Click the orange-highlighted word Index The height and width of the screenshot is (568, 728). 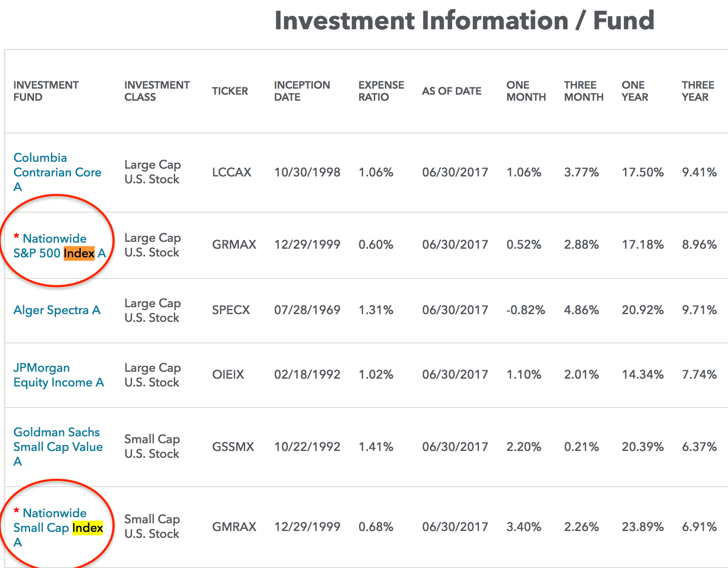coord(79,253)
